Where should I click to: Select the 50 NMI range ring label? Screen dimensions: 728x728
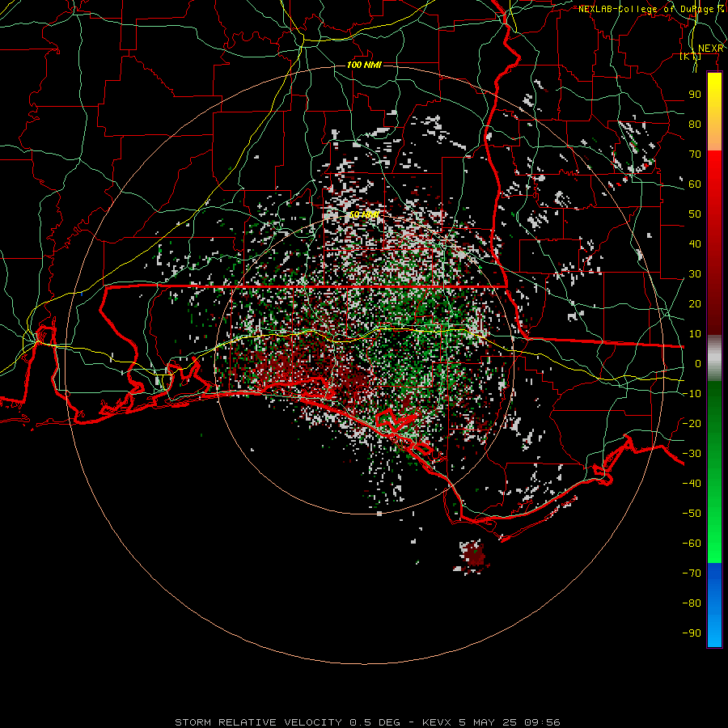(x=364, y=215)
